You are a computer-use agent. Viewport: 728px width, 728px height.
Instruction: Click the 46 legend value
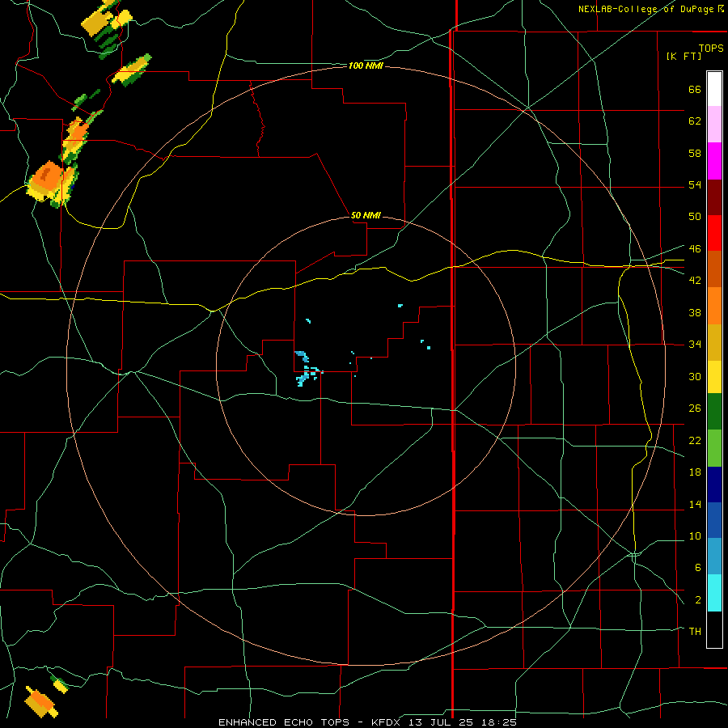(695, 249)
